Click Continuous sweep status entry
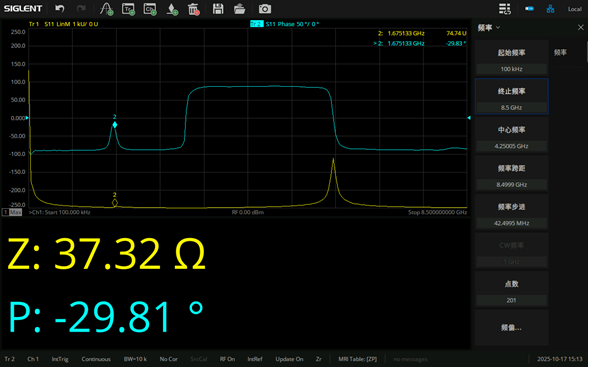Image resolution: width=589 pixels, height=368 pixels. click(96, 359)
